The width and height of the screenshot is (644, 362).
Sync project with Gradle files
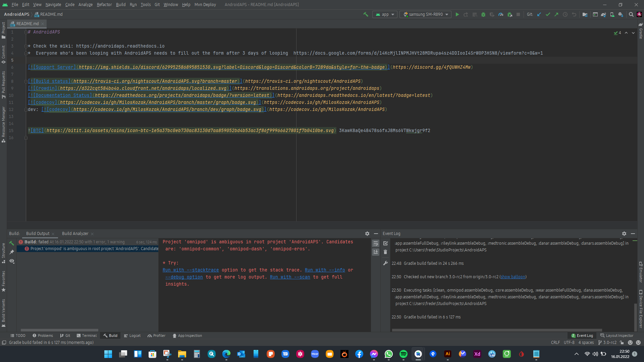[x=603, y=14]
